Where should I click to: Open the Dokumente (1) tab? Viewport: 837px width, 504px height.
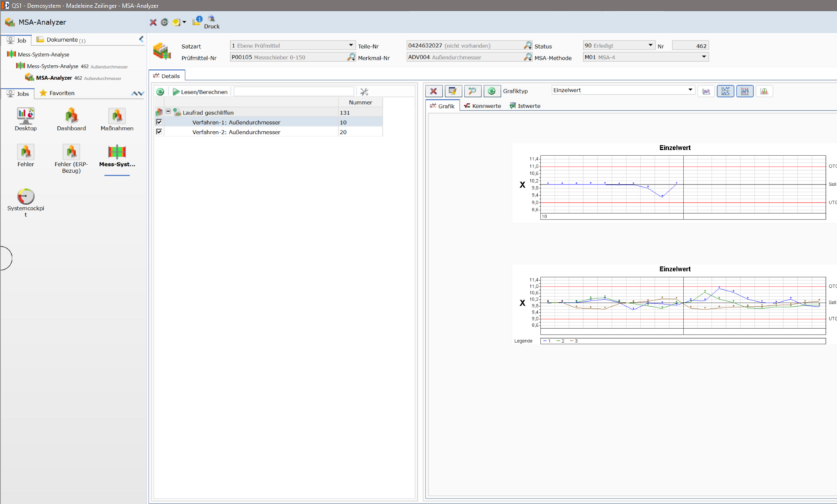coord(61,40)
